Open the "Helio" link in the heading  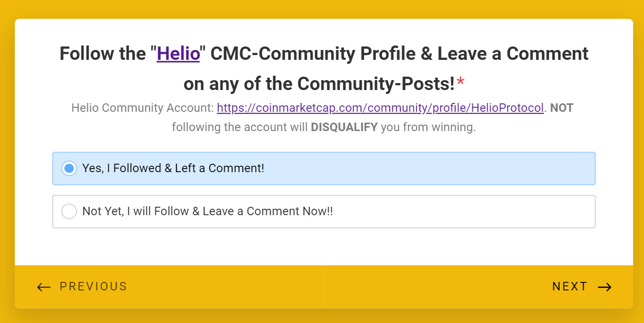click(178, 53)
